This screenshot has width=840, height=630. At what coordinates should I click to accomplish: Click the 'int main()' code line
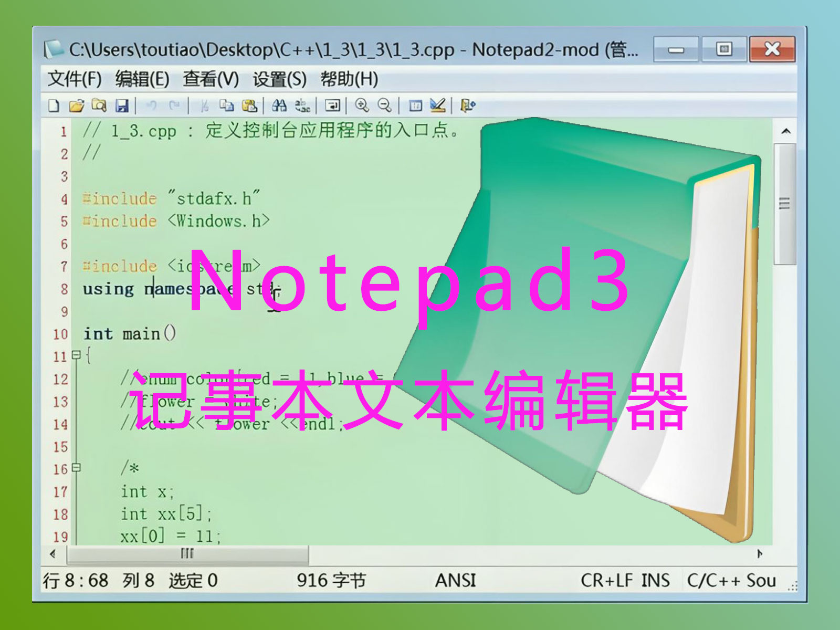130,334
